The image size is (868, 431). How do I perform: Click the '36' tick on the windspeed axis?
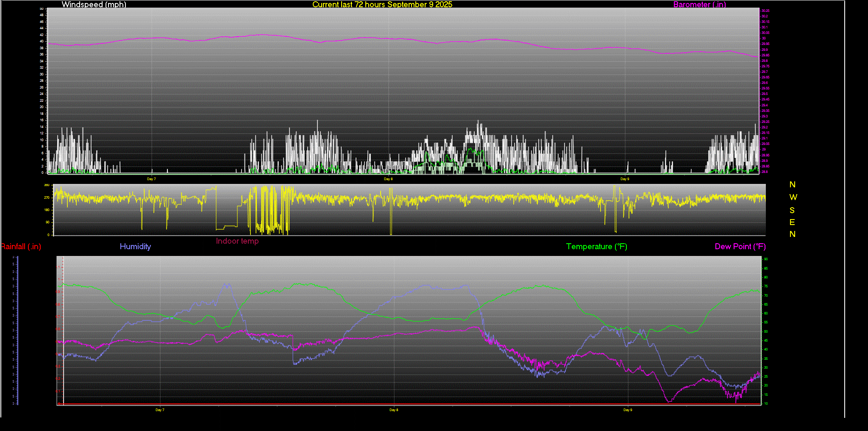click(x=42, y=54)
